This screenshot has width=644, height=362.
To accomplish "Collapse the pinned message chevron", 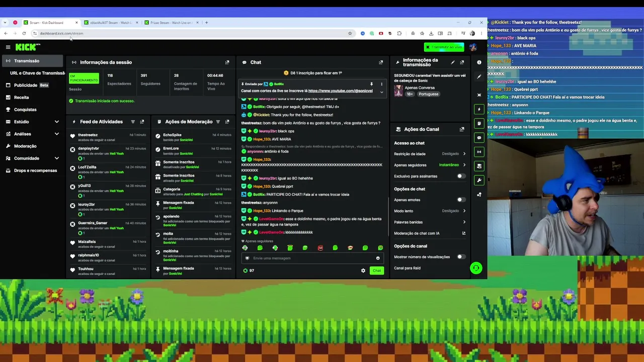I will pyautogui.click(x=381, y=92).
